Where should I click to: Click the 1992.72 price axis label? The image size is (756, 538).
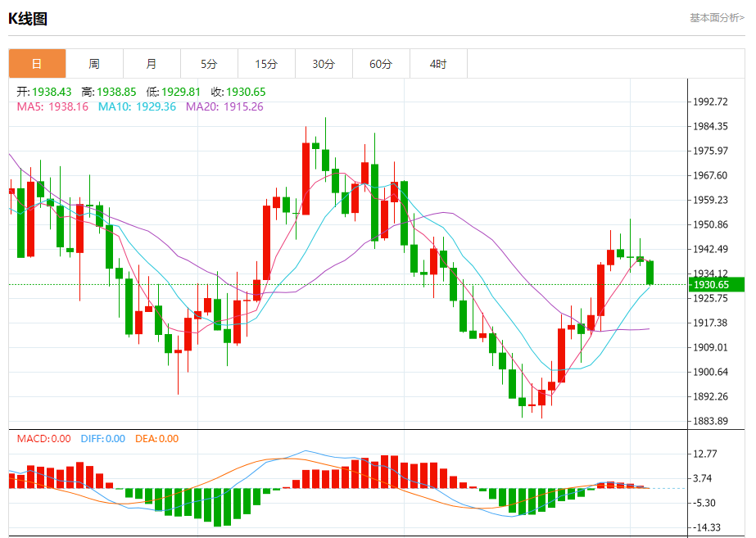click(x=710, y=102)
